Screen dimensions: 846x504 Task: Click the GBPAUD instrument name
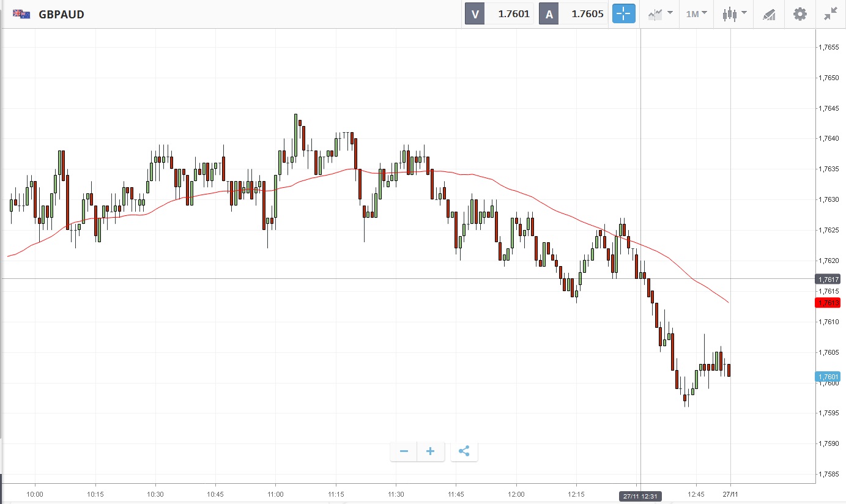61,14
